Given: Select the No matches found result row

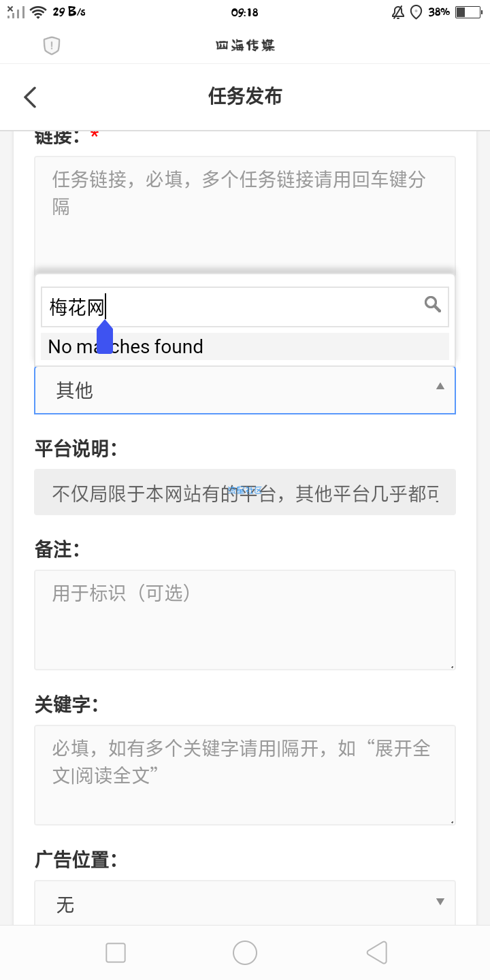Looking at the screenshot, I should (x=245, y=346).
